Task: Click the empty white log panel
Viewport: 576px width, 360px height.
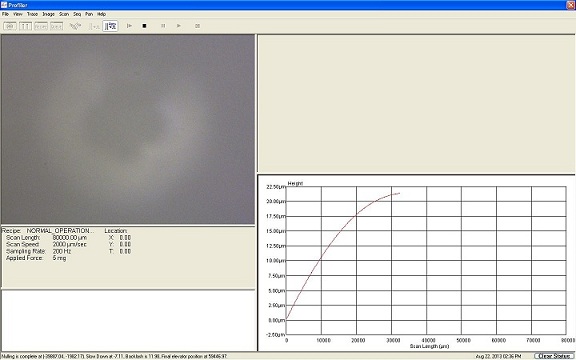Action: click(128, 320)
